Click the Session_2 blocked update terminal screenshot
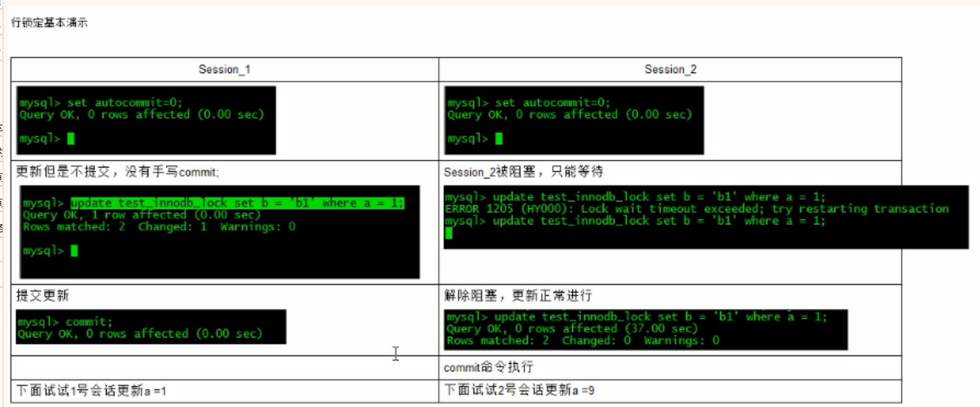The width and height of the screenshot is (980, 407). (x=706, y=217)
